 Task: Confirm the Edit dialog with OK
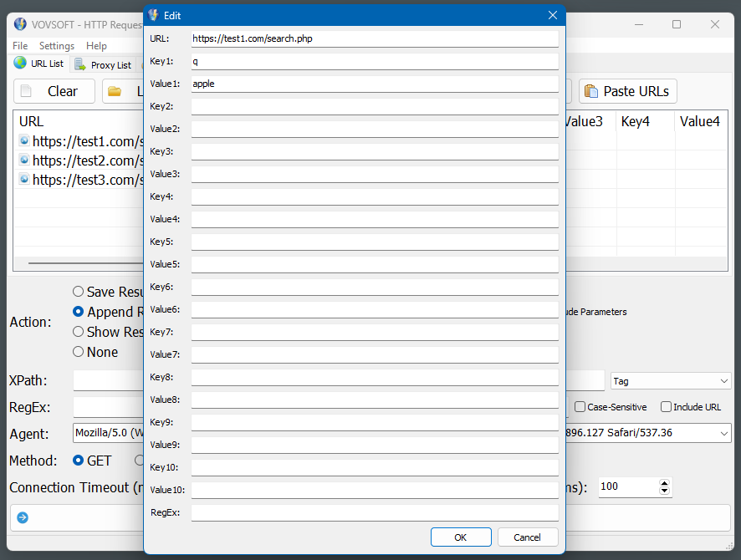[x=461, y=537]
